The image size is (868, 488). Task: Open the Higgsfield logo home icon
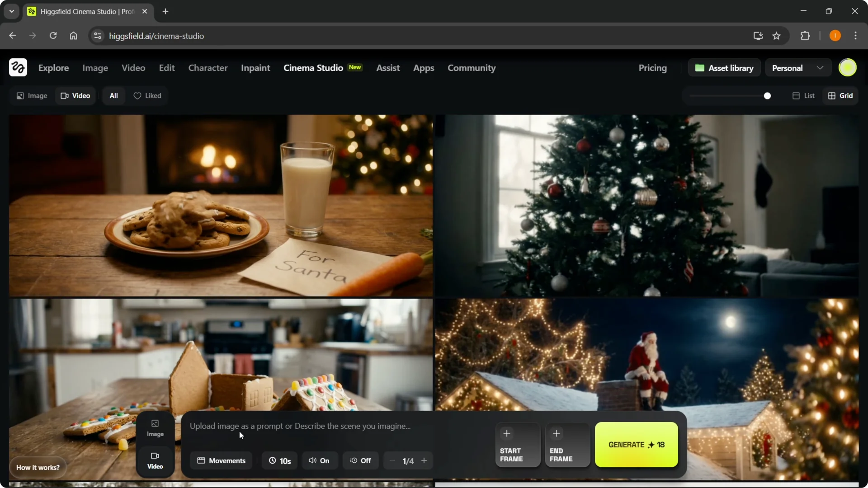pyautogui.click(x=18, y=67)
